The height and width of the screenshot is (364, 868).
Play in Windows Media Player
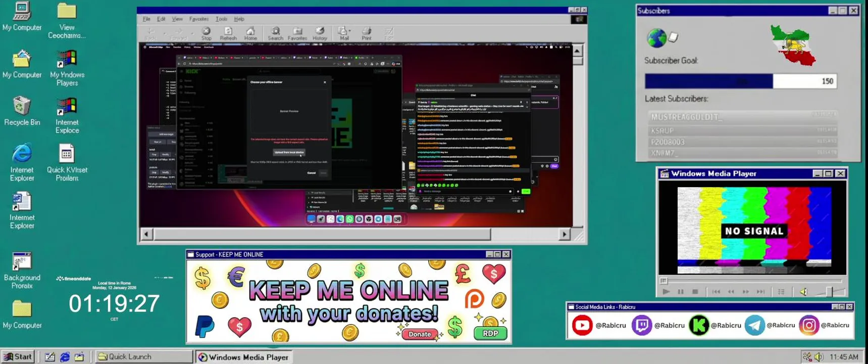tap(666, 292)
